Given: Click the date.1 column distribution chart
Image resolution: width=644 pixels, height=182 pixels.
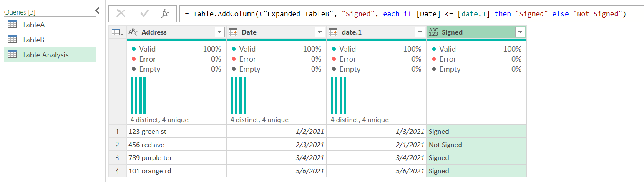Looking at the screenshot, I should click(338, 95).
